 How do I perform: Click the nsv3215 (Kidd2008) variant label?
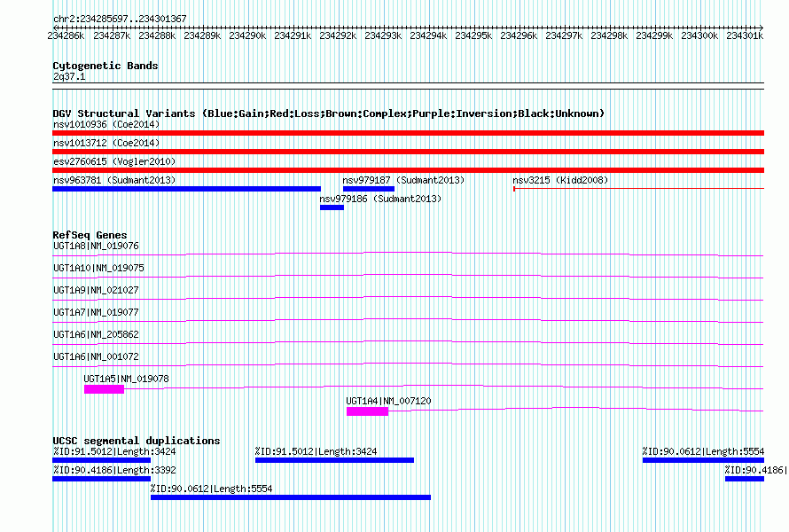(x=560, y=180)
